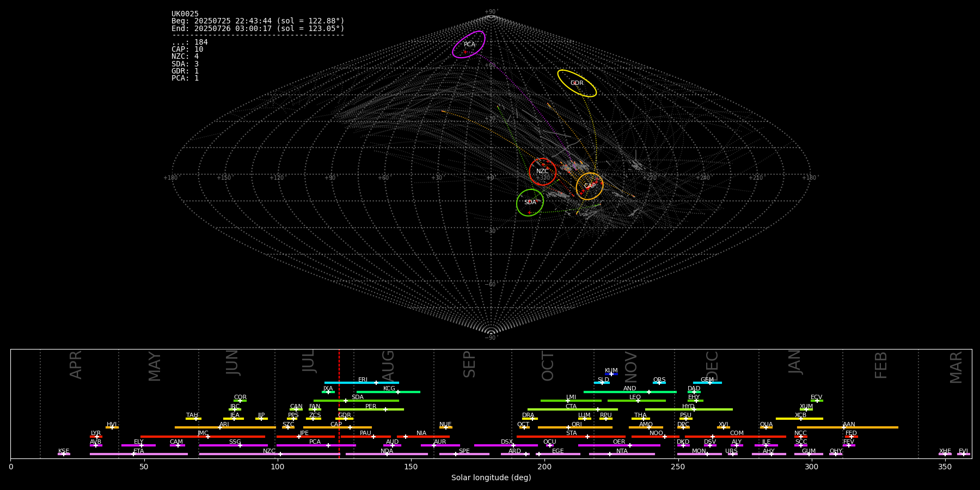The width and height of the screenshot is (980, 490).
Task: Click the ECV shower label
Action: 816,397
